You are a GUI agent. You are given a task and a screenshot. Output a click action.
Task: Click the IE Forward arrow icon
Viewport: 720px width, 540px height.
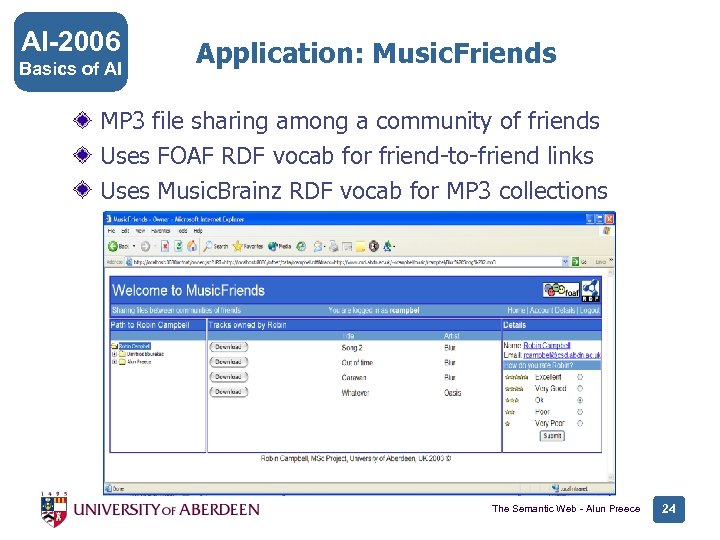click(x=146, y=247)
